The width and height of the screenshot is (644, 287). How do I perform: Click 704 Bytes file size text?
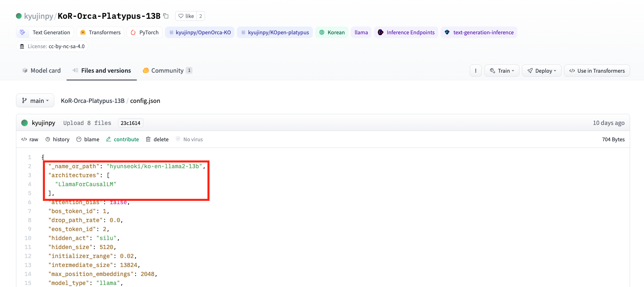tap(613, 139)
